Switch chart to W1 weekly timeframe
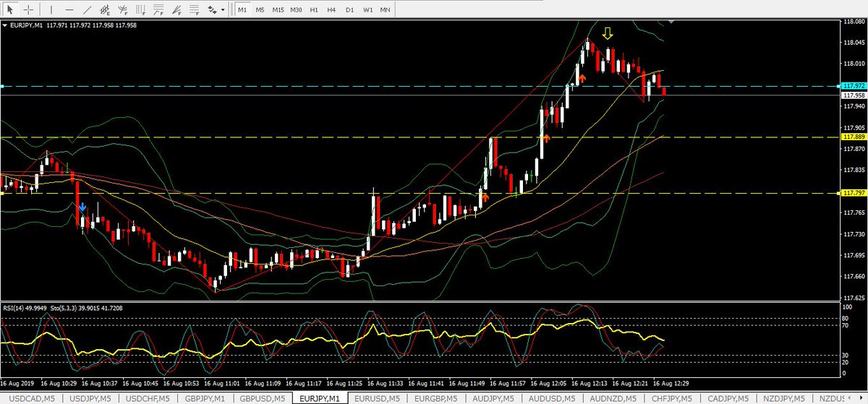This screenshot has width=868, height=404. [x=368, y=9]
